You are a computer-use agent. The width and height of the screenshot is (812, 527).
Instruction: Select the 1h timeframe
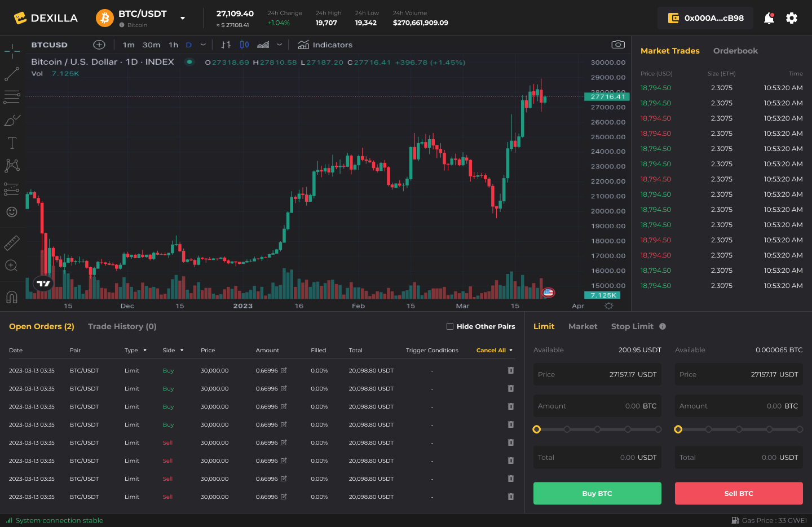coord(173,45)
